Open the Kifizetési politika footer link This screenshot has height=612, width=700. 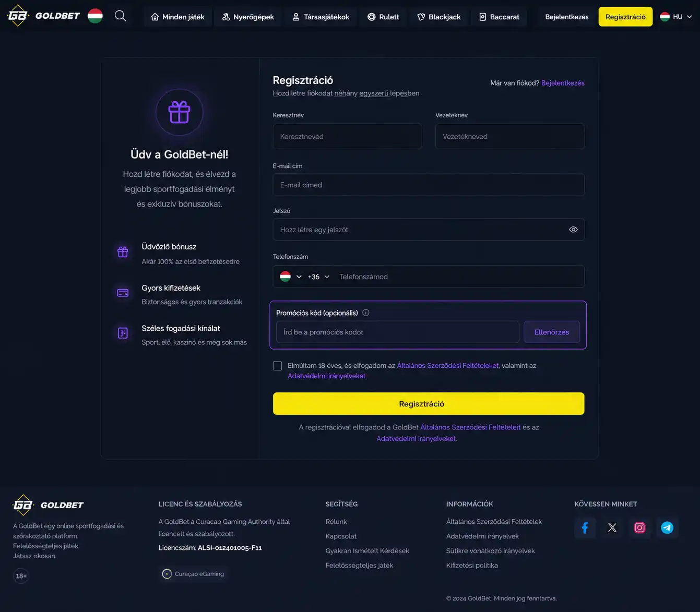click(472, 566)
